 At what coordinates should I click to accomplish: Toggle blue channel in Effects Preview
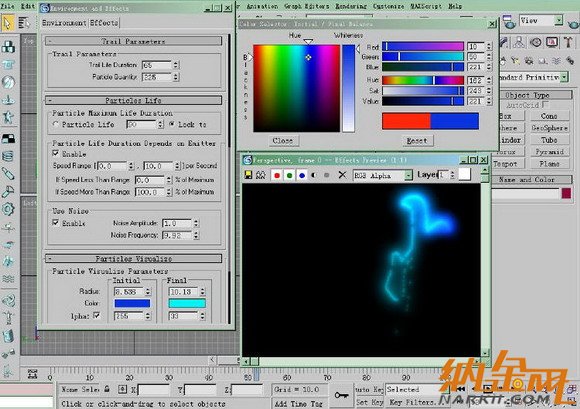coord(302,175)
